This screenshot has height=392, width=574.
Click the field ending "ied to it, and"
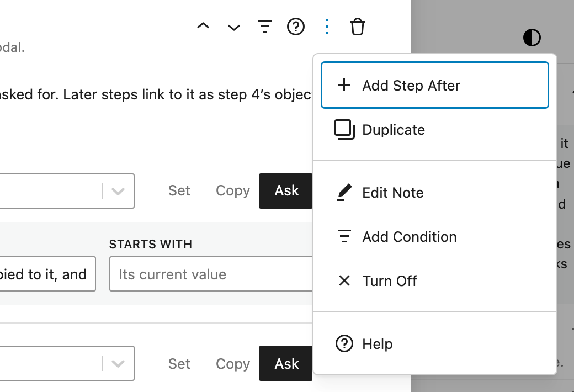click(x=47, y=274)
